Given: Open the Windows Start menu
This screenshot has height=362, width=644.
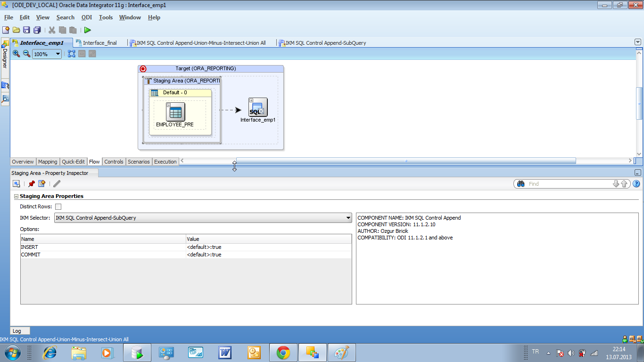Looking at the screenshot, I should tap(12, 353).
